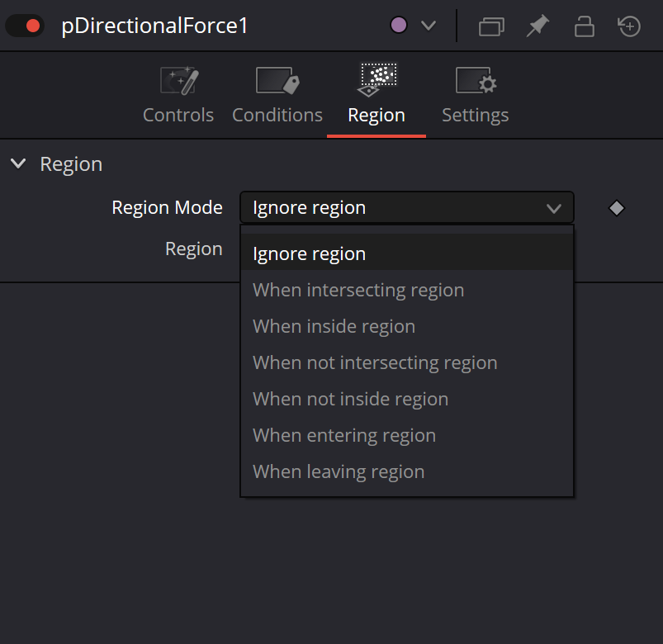Pick When not inside region
Screen dimensions: 663x644
pyautogui.click(x=407, y=399)
